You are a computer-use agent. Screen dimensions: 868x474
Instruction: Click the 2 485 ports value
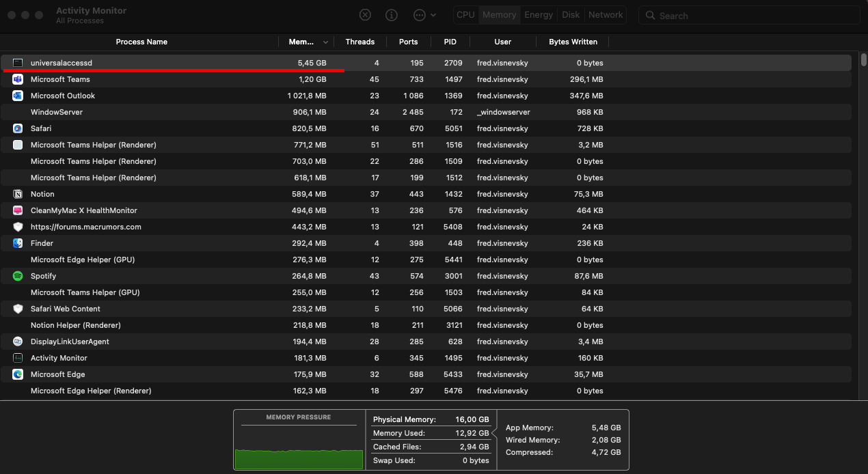pyautogui.click(x=413, y=112)
